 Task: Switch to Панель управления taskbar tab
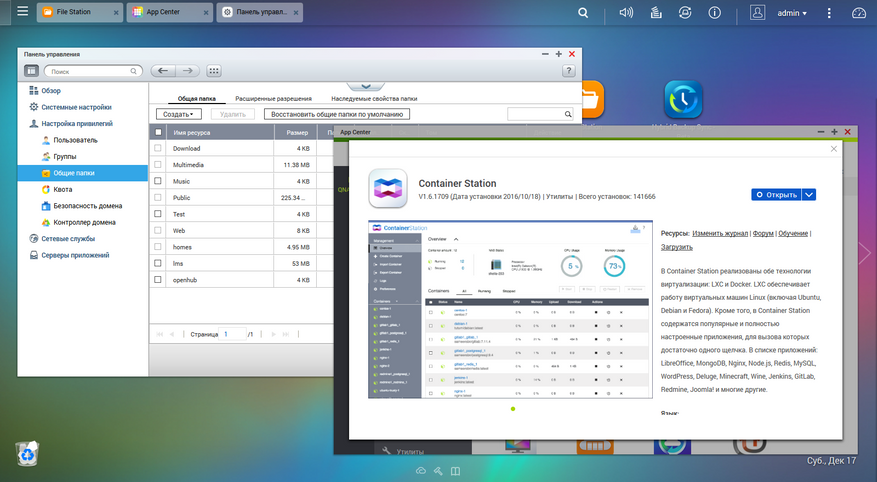[260, 12]
